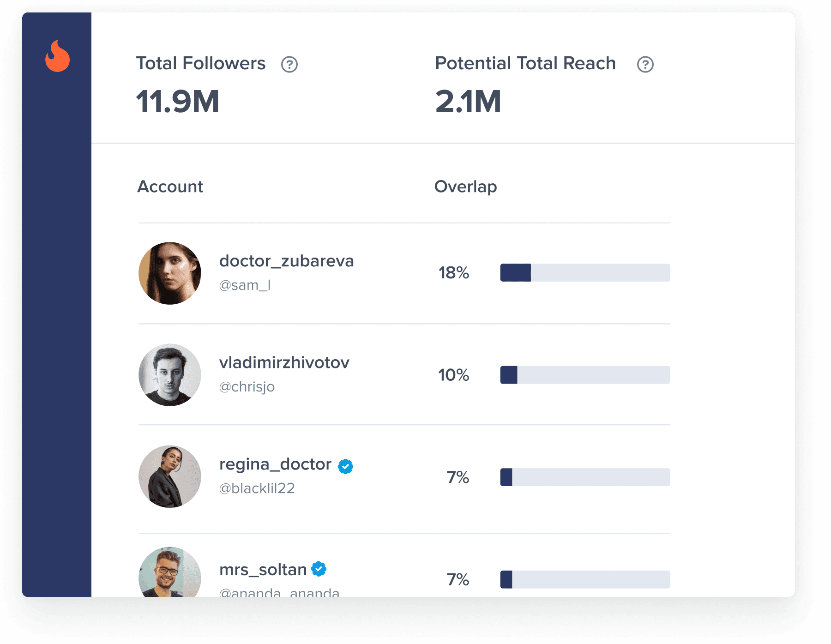Screen dimensions: 831x644
Task: Sort by the Account column header
Action: point(170,187)
